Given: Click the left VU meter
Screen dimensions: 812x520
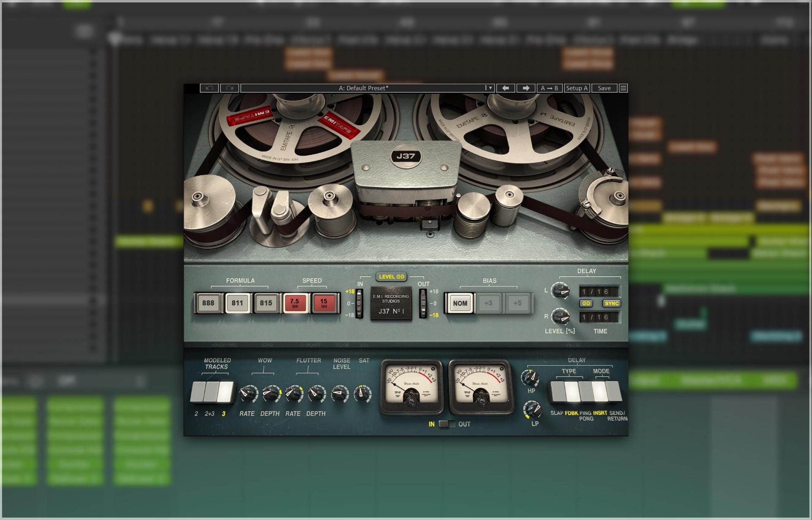Looking at the screenshot, I should (411, 387).
